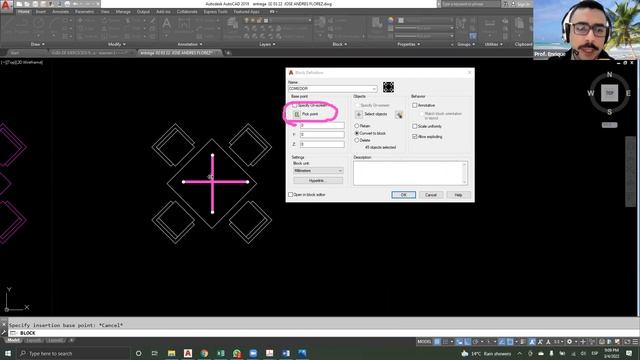Switch to AutoCAD taskbar icon

click(x=188, y=353)
